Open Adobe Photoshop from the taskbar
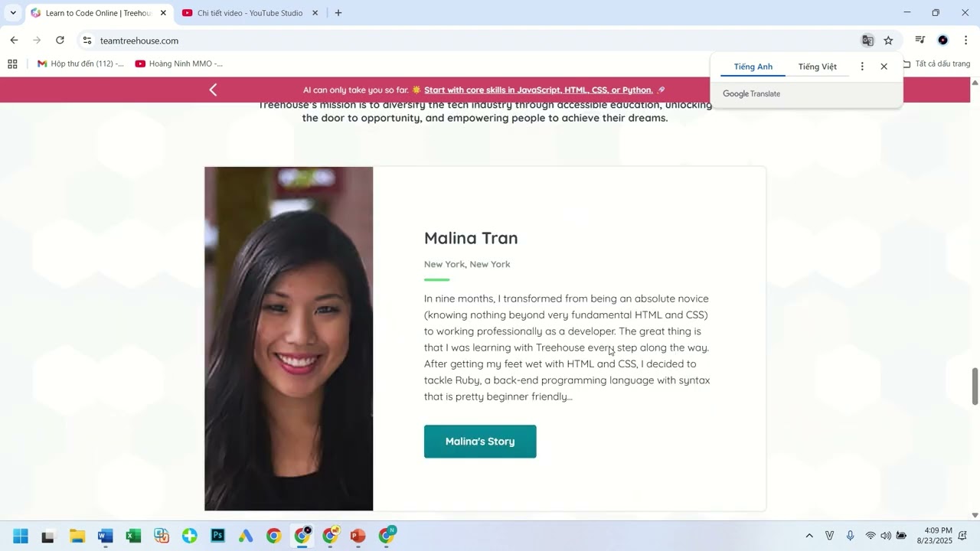980x551 pixels. 218,536
